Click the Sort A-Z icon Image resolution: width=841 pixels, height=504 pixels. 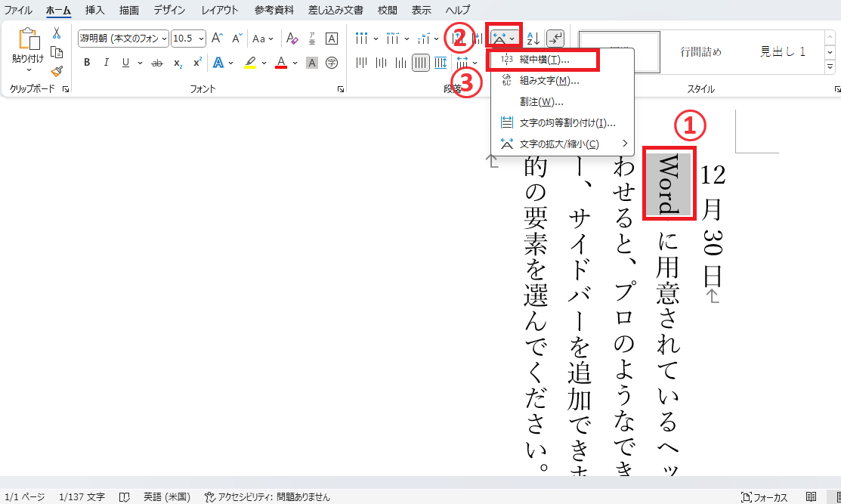(x=533, y=39)
